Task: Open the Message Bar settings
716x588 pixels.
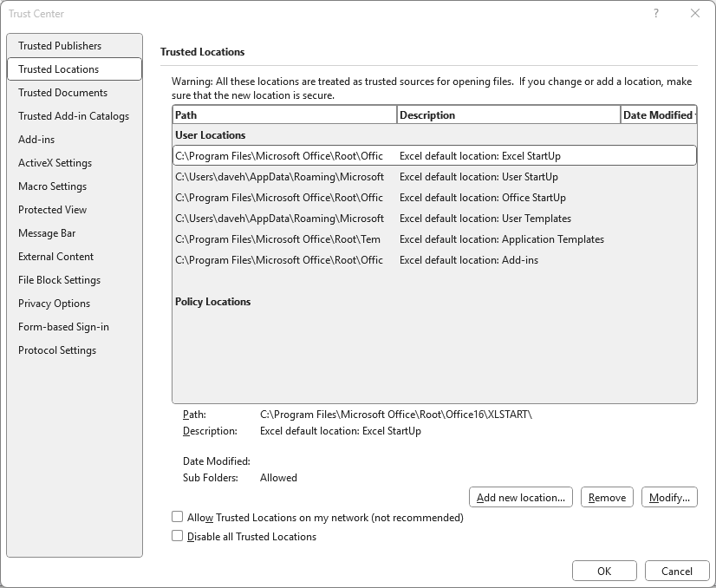Action: [x=47, y=233]
